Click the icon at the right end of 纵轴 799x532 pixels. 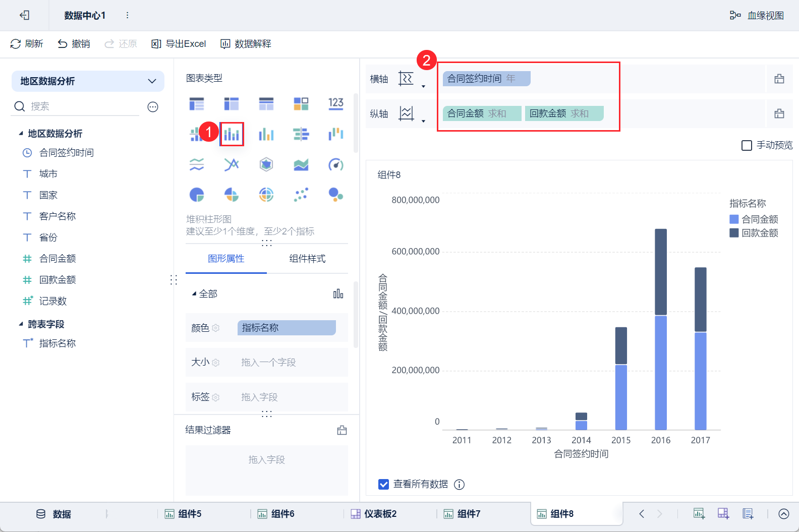tap(779, 113)
